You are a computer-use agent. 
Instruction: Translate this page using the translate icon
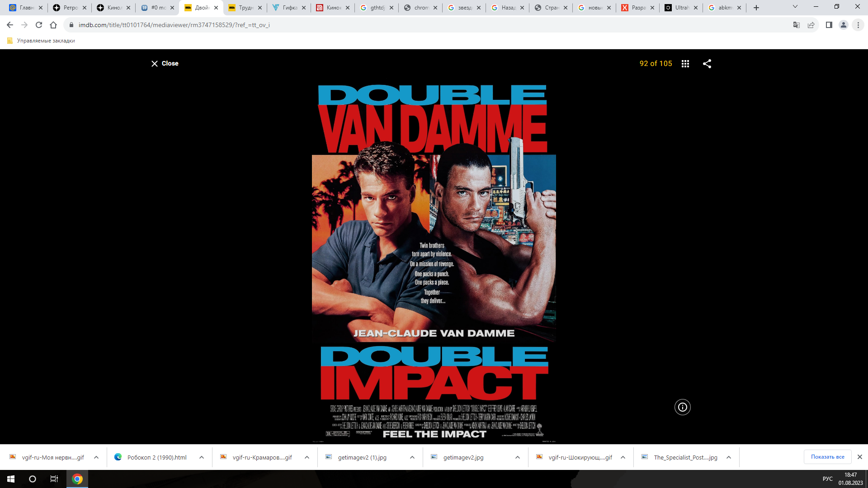click(797, 25)
